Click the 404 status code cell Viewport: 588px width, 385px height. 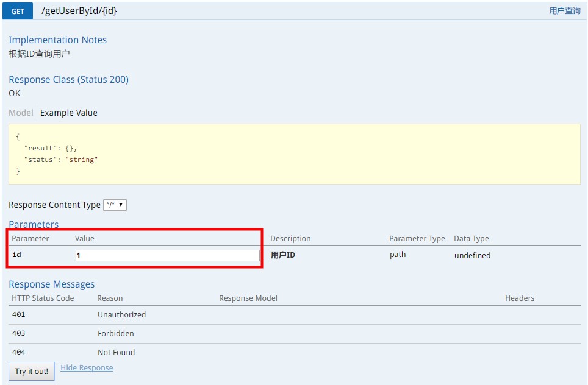point(18,352)
